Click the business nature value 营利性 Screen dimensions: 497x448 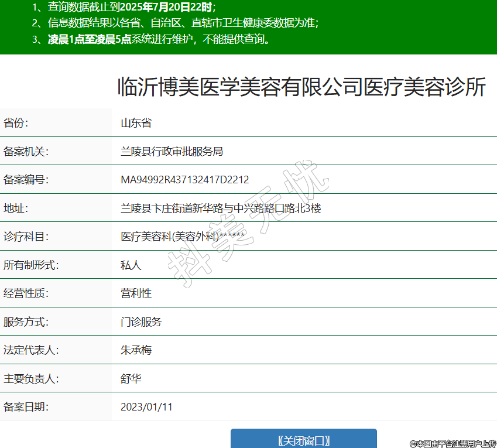click(136, 293)
